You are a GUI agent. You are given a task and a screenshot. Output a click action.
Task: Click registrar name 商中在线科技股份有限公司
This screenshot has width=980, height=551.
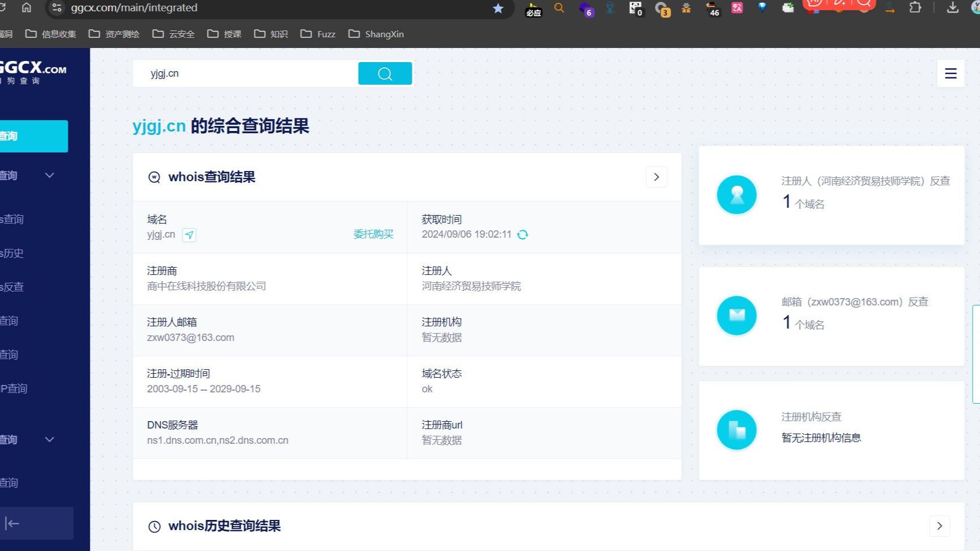point(206,286)
